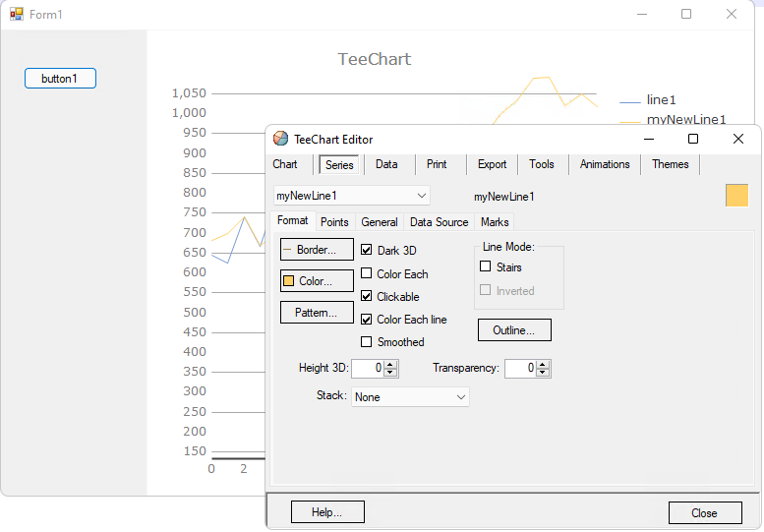Go to the Print tab
Image resolution: width=764 pixels, height=532 pixels.
[437, 164]
